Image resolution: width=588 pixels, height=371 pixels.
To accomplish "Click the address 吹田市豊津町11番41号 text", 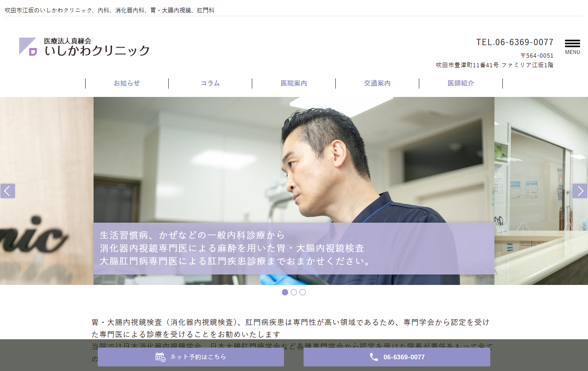I will (467, 65).
